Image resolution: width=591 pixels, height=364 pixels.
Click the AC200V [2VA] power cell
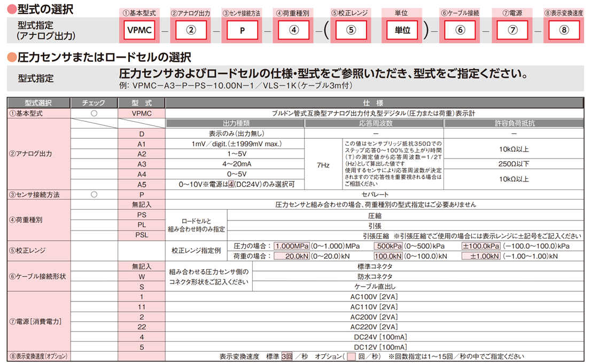374,318
